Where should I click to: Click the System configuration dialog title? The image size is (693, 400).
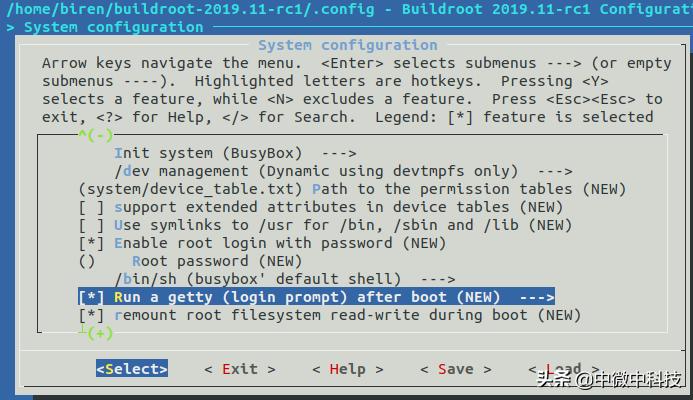tap(348, 45)
